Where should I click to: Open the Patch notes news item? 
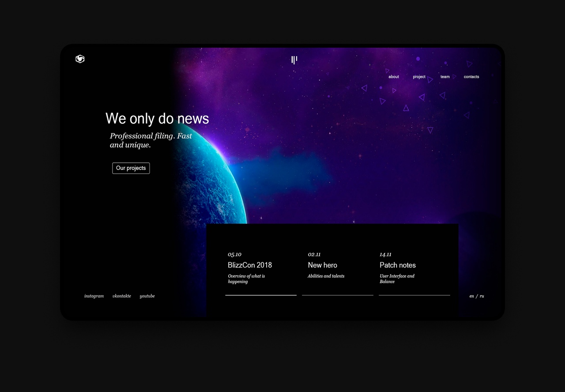[398, 265]
